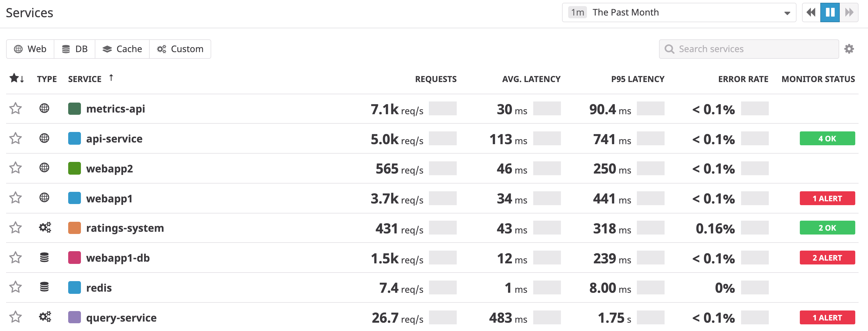Click the api-service name link

114,138
